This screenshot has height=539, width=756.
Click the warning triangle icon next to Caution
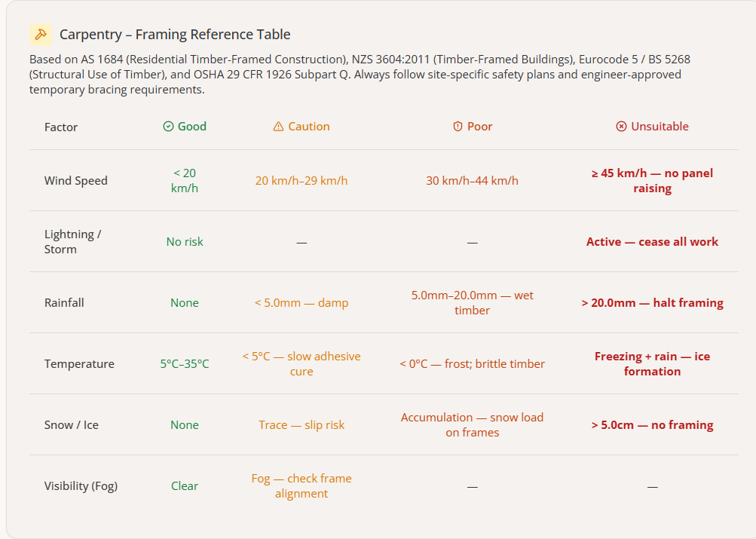pyautogui.click(x=278, y=127)
